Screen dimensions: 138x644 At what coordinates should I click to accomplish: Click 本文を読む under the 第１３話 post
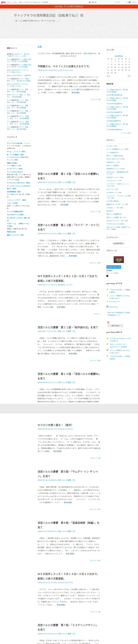[x=64, y=205]
